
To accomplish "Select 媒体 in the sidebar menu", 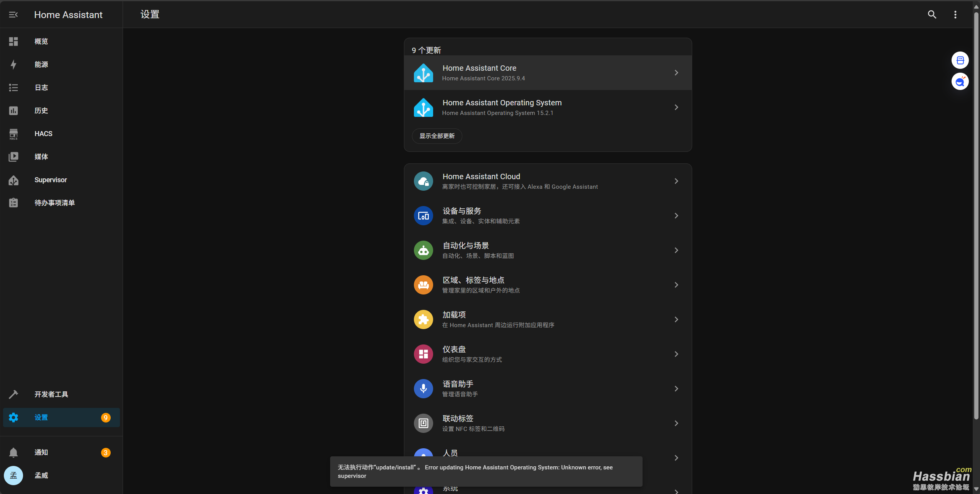I will point(41,157).
